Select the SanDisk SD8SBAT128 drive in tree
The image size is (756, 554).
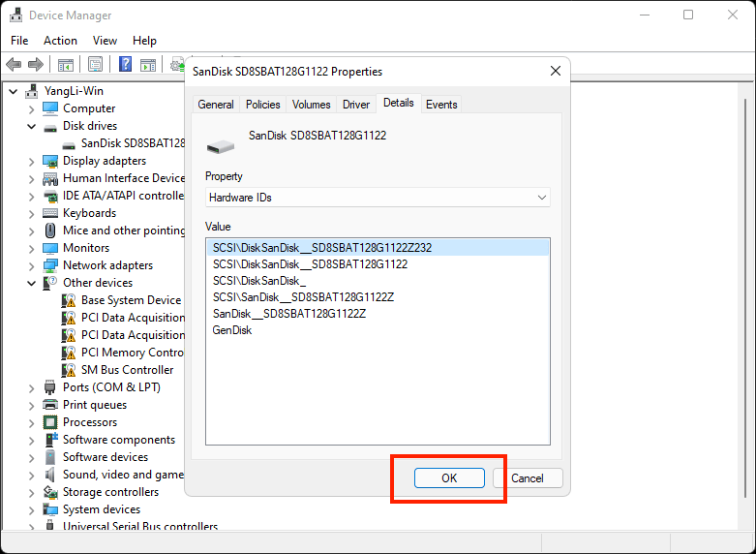tap(133, 143)
